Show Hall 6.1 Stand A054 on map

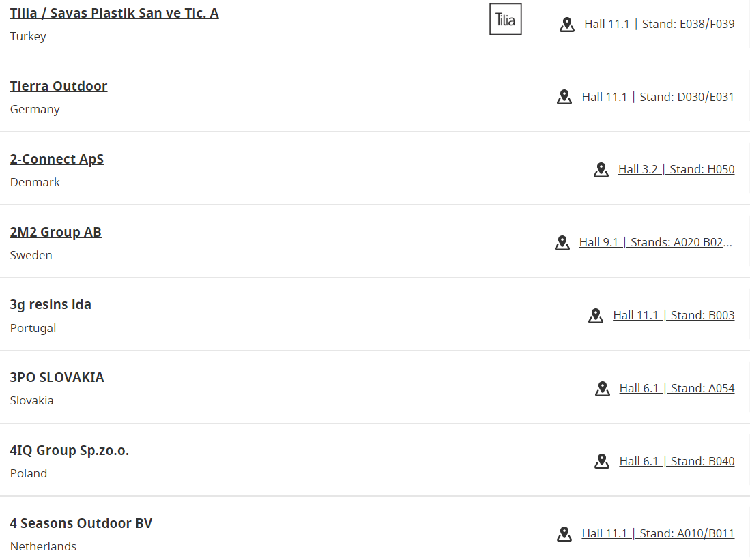(677, 388)
